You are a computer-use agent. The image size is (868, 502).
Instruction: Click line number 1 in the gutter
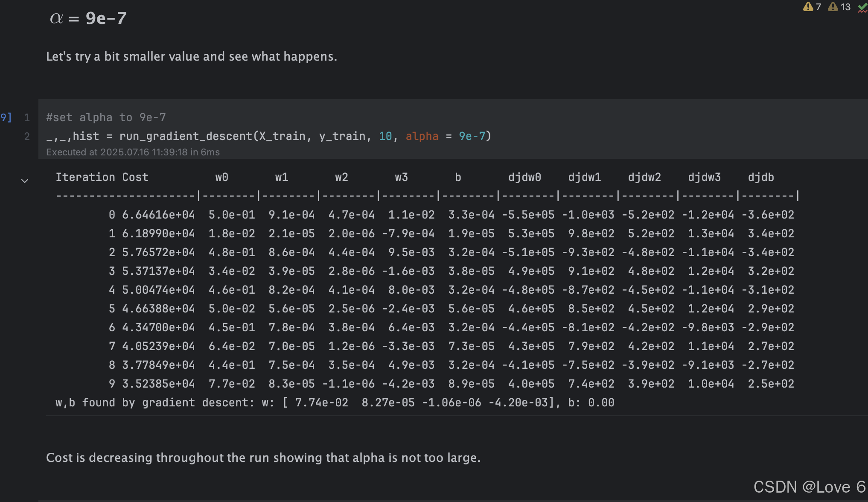[26, 117]
